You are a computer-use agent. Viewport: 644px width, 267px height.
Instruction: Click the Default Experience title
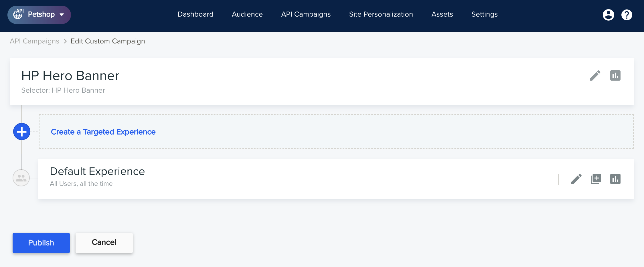tap(97, 171)
